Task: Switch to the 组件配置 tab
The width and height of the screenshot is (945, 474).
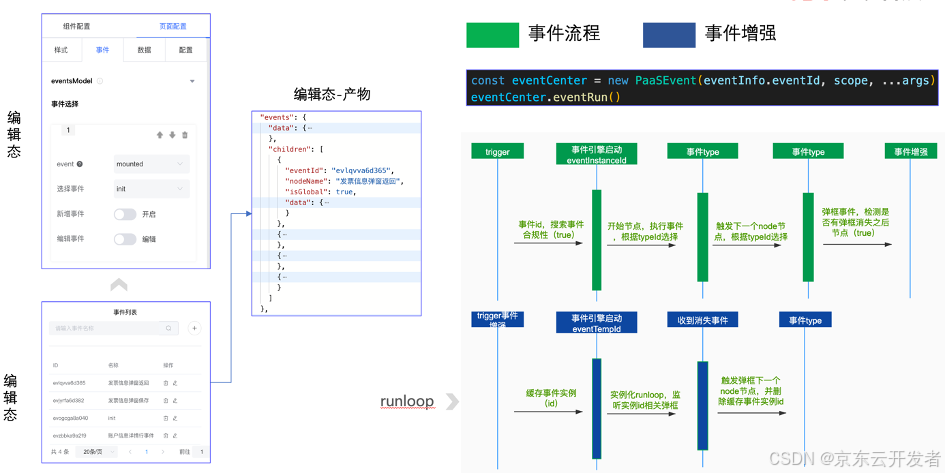Action: tap(77, 27)
